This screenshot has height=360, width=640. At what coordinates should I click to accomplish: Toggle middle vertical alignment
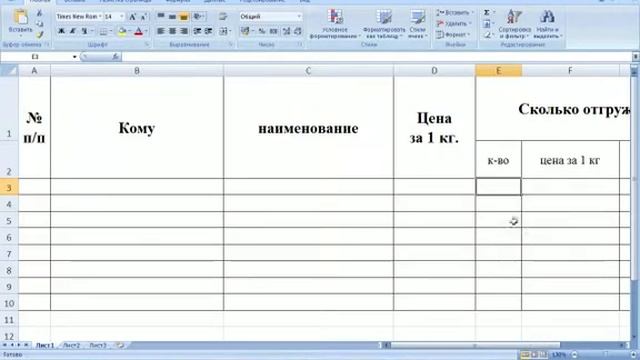[x=172, y=17]
